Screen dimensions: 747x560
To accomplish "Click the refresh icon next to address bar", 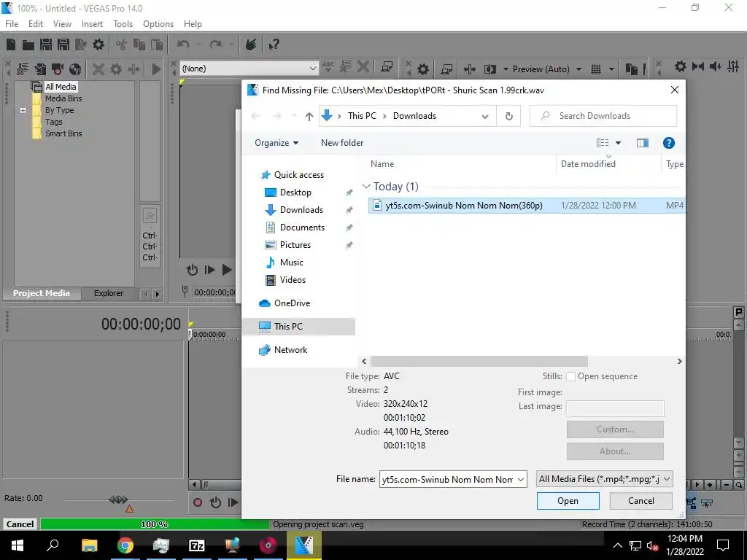I will point(508,116).
